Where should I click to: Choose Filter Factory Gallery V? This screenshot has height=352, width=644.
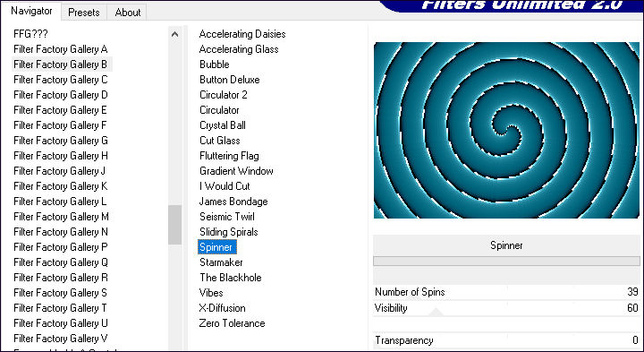[x=61, y=339]
